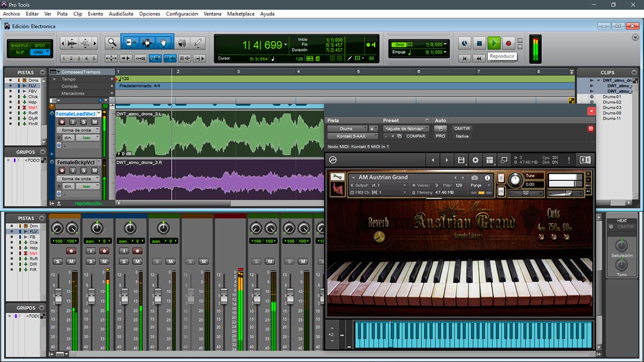Screen dimensions: 644x362
Task: Open Kontakt workspace layout icon
Action: click(489, 160)
